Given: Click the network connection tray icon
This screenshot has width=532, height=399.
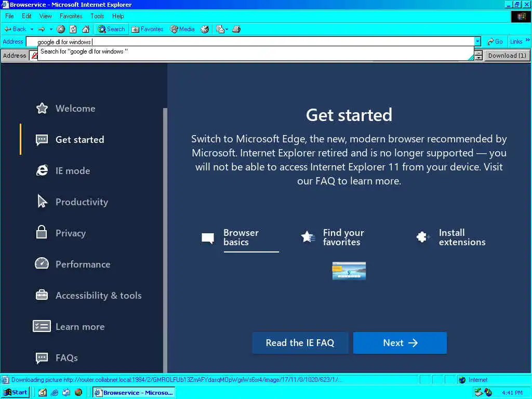Looking at the screenshot, I should pos(478,393).
